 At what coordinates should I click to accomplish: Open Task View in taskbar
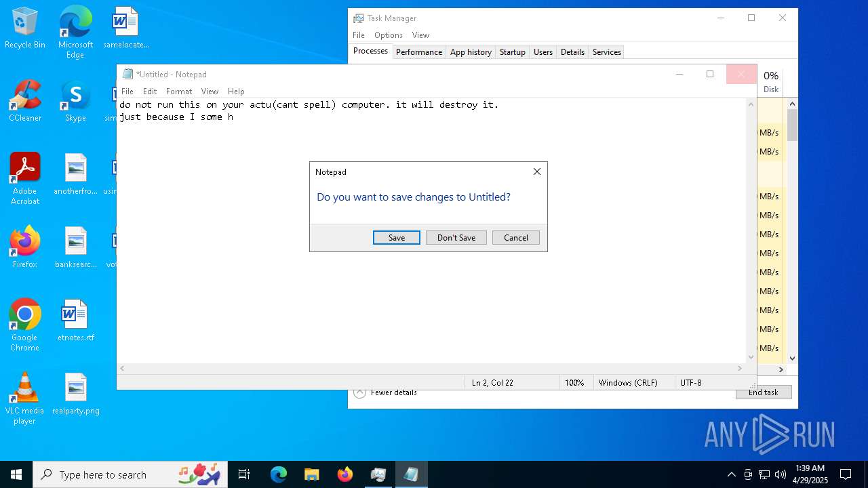click(x=244, y=474)
